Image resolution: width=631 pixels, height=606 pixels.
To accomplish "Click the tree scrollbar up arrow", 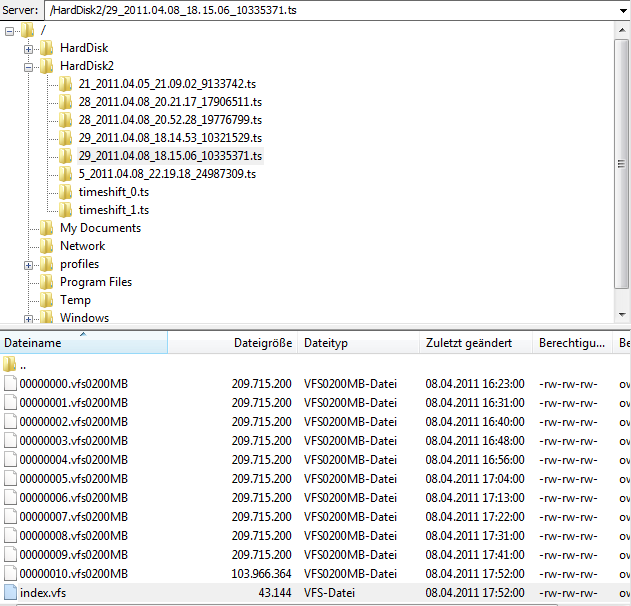I will [622, 30].
